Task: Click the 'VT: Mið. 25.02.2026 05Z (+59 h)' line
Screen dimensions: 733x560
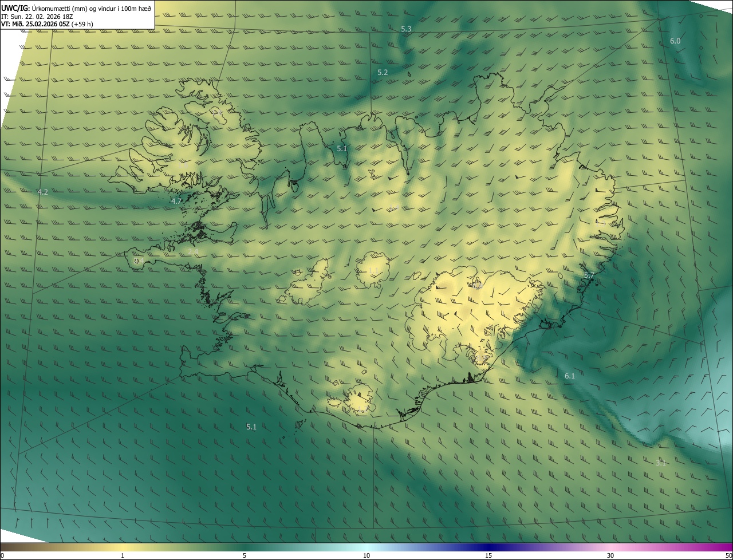Action: (x=48, y=24)
